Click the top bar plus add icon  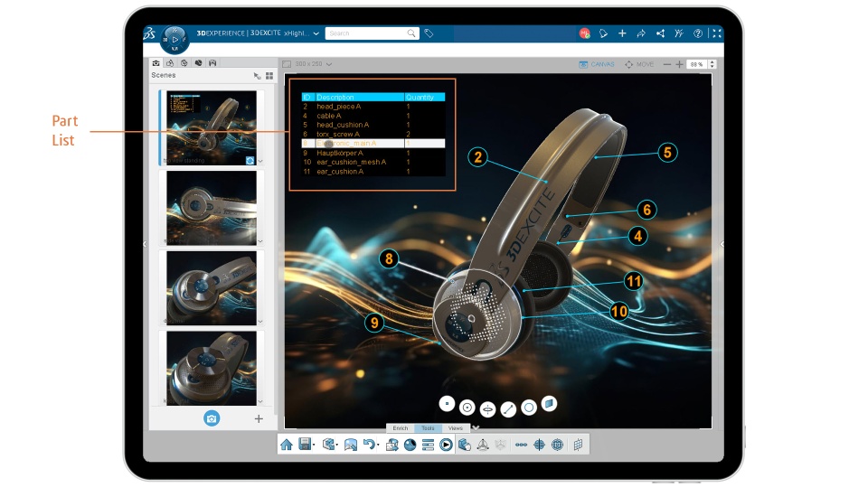[622, 33]
